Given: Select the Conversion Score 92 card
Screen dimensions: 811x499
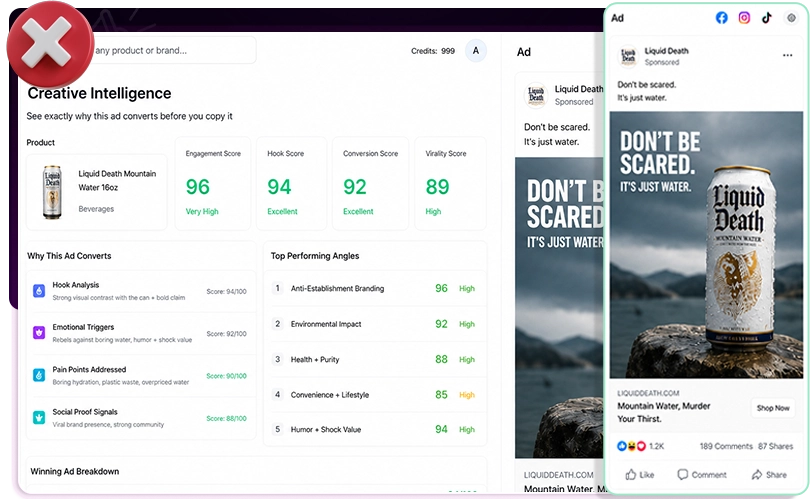Looking at the screenshot, I should (x=370, y=183).
